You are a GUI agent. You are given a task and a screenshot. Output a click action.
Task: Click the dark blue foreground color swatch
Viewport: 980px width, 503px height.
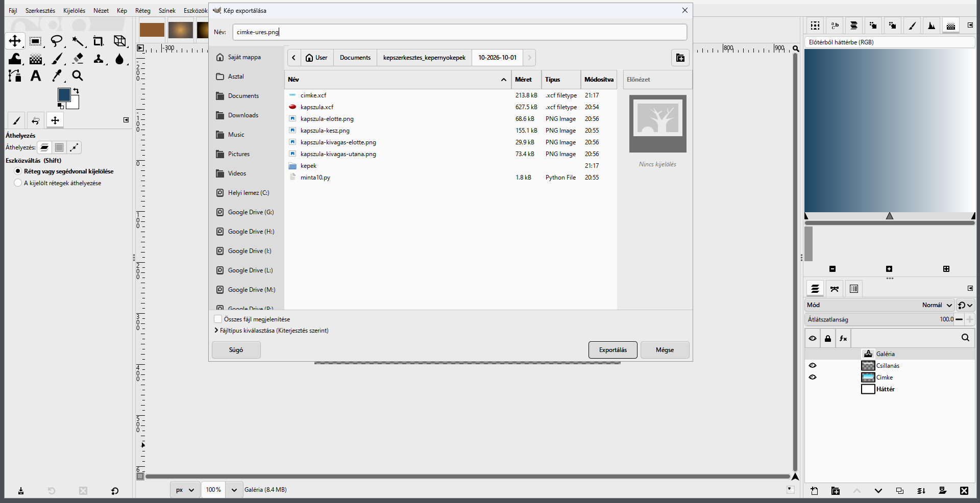click(x=64, y=94)
